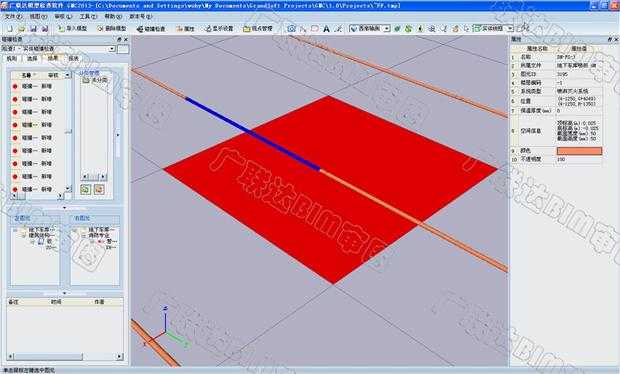620x374 pixels.
Task: Sort results by the 名称 column header
Action: (x=26, y=75)
